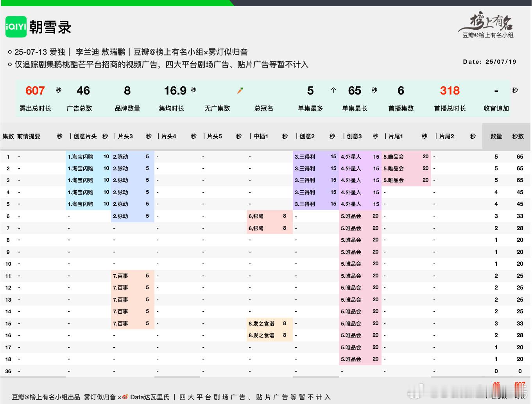Click episode number 36 in last row
This screenshot has width=532, height=404.
point(8,371)
